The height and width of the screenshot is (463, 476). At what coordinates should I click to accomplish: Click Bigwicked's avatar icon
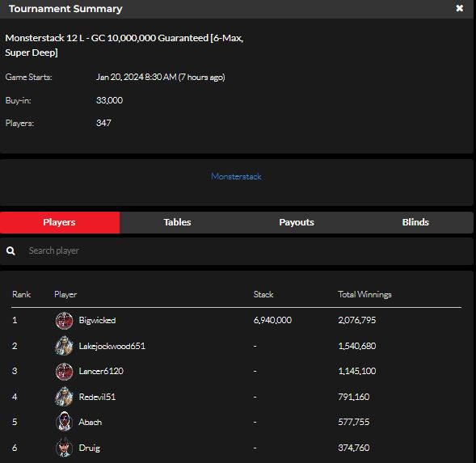(x=65, y=320)
